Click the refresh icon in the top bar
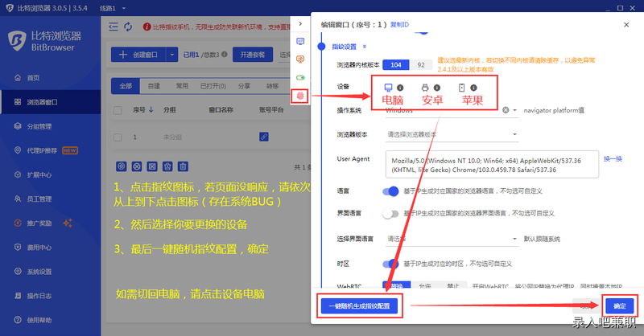The width and height of the screenshot is (644, 336). 128,27
